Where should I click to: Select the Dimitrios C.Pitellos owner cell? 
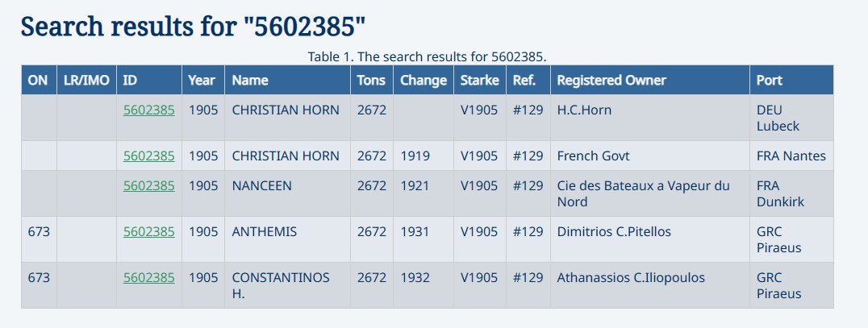[614, 231]
